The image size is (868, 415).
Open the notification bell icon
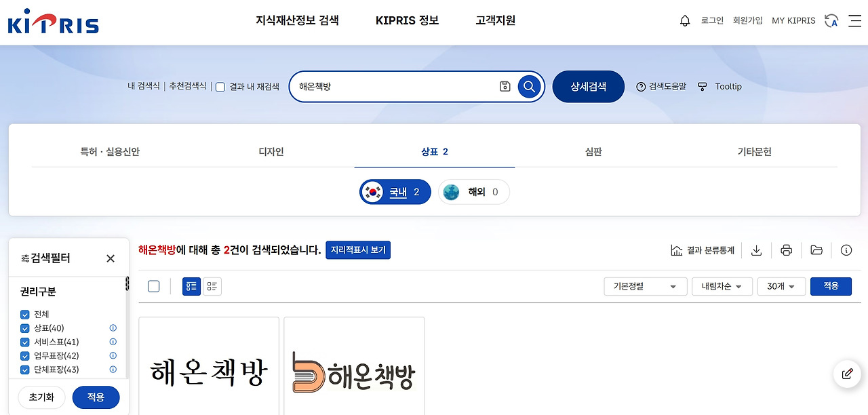click(x=685, y=21)
